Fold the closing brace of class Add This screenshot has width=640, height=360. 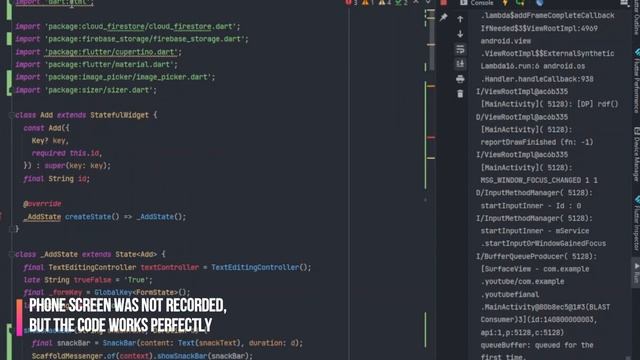click(11, 229)
